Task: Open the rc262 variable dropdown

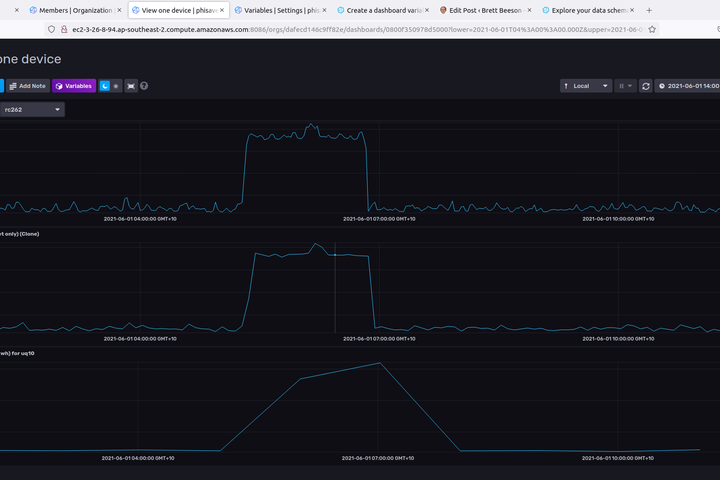Action: [x=32, y=109]
